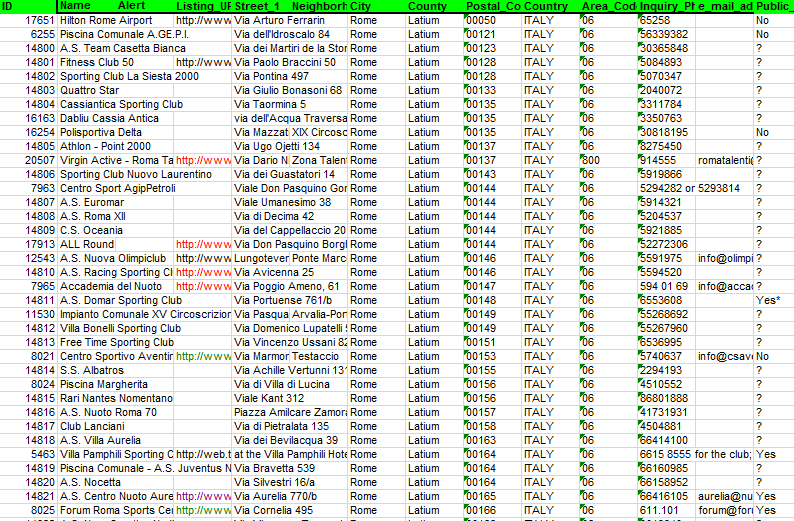Open Virgin Active red listing link
The width and height of the screenshot is (794, 521).
click(x=203, y=160)
